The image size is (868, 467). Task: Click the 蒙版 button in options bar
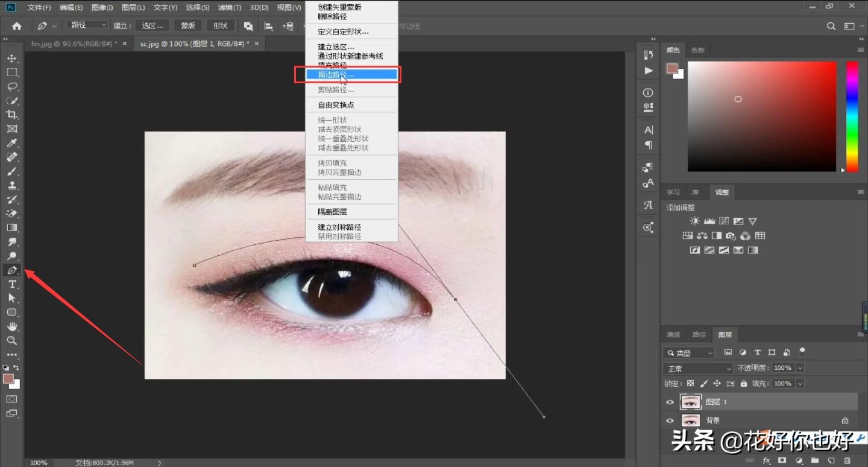pyautogui.click(x=187, y=25)
